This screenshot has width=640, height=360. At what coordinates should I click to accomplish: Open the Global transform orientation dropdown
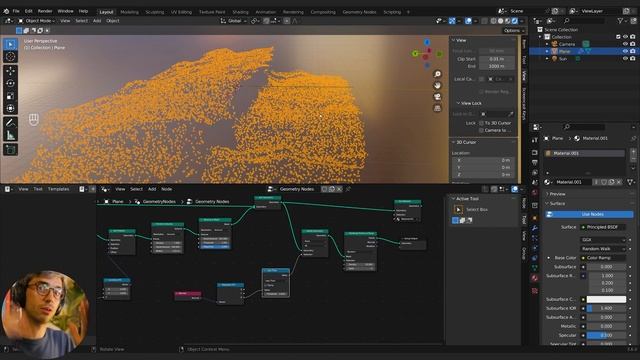[x=234, y=21]
